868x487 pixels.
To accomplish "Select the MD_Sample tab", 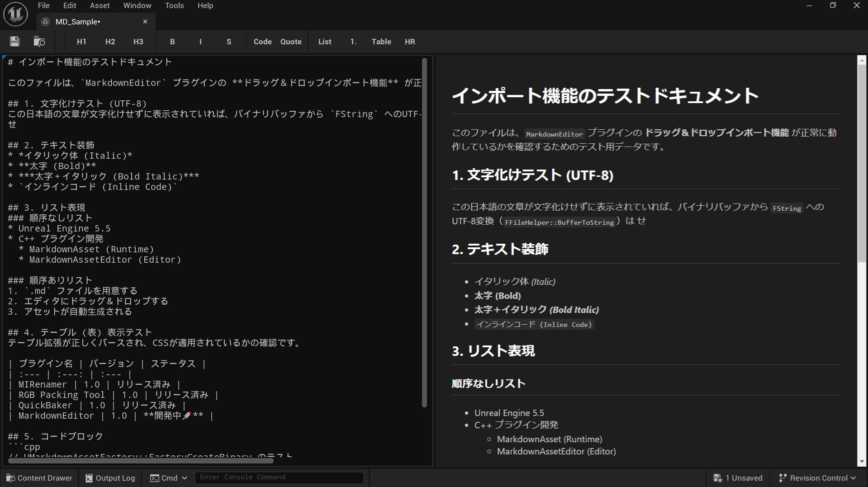I will pyautogui.click(x=77, y=21).
